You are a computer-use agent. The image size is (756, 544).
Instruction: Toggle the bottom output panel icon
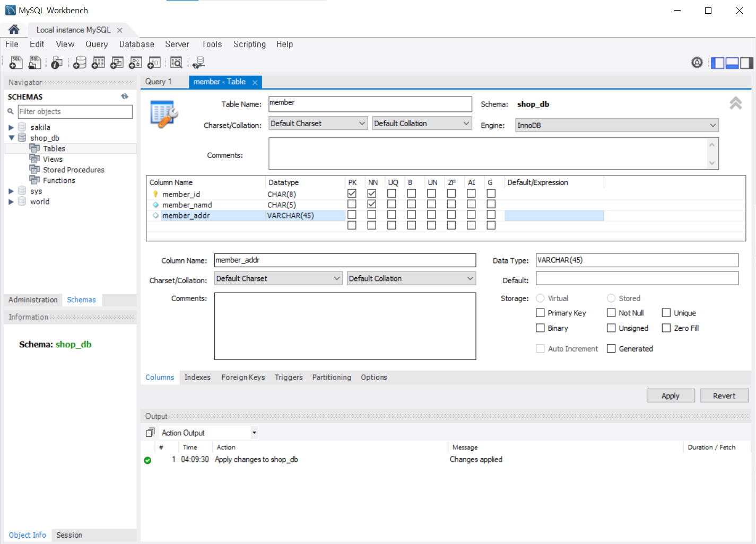[732, 63]
